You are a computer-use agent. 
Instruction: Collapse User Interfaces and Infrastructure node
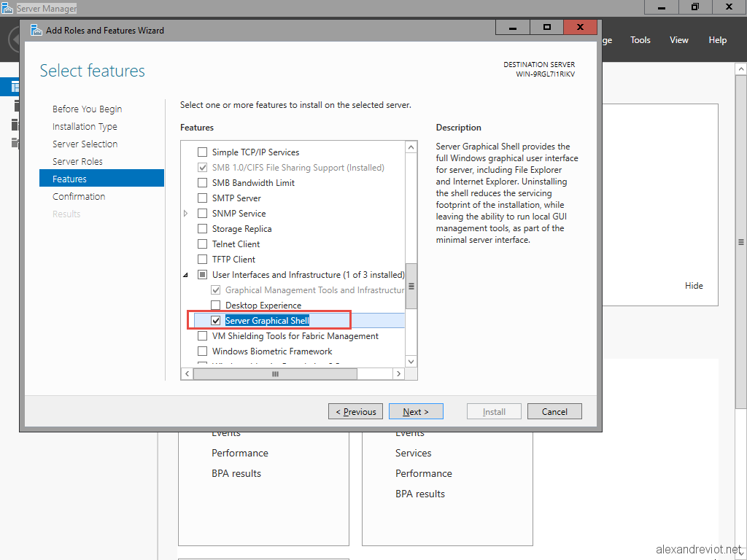(186, 275)
